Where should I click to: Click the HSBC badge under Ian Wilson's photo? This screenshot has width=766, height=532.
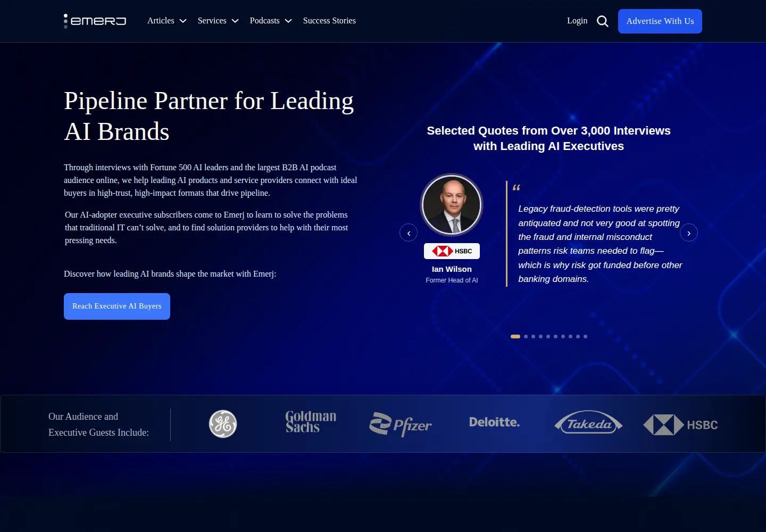(452, 251)
